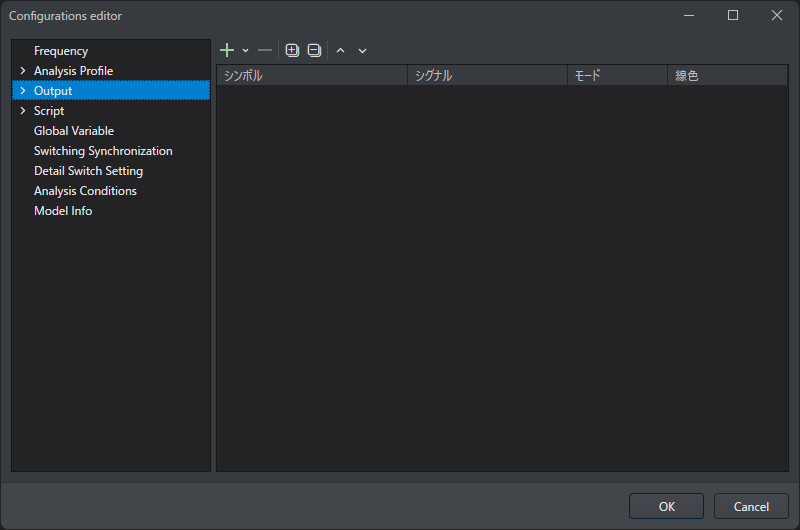Expand the Output node chevron
This screenshot has width=800, height=530.
(x=23, y=91)
